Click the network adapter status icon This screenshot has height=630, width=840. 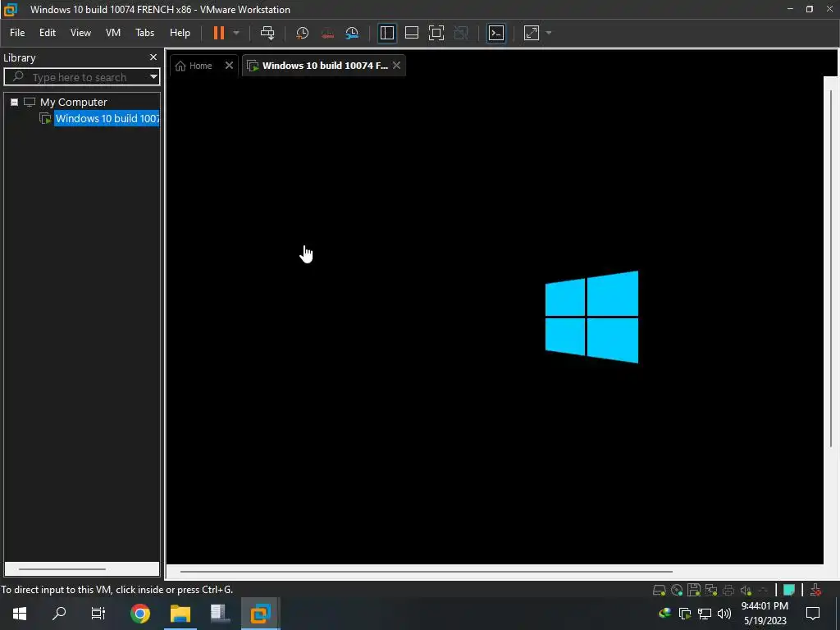pos(711,591)
